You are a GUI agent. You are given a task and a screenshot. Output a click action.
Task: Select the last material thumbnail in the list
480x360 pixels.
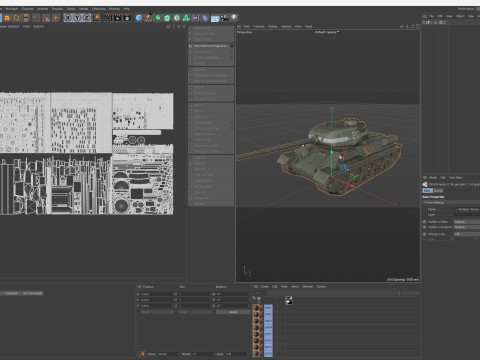click(256, 353)
